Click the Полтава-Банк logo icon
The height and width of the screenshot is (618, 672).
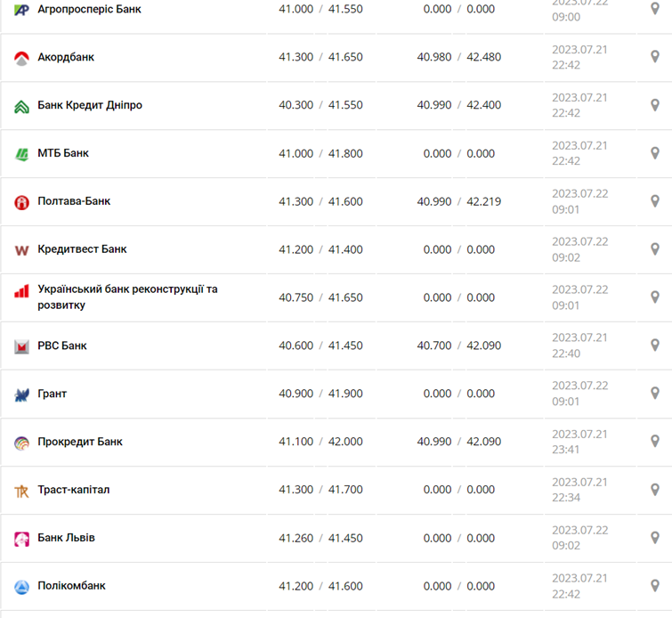(22, 202)
